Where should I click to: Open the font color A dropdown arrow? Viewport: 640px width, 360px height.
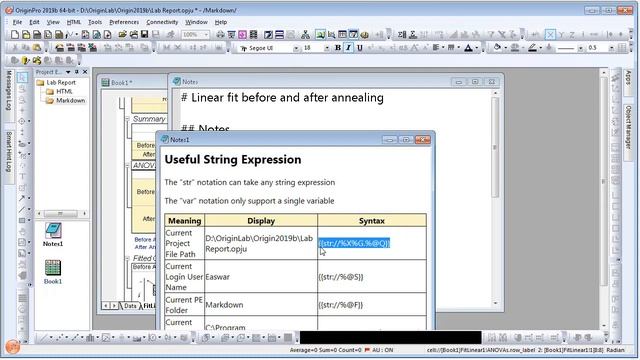(x=477, y=48)
